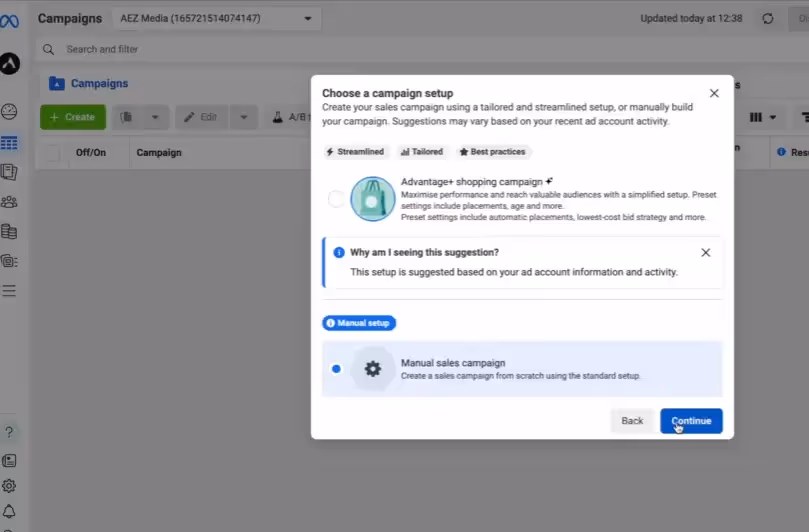Screen dimensions: 809x532
Task: Expand the Edit options dropdown arrow
Action: tap(244, 117)
